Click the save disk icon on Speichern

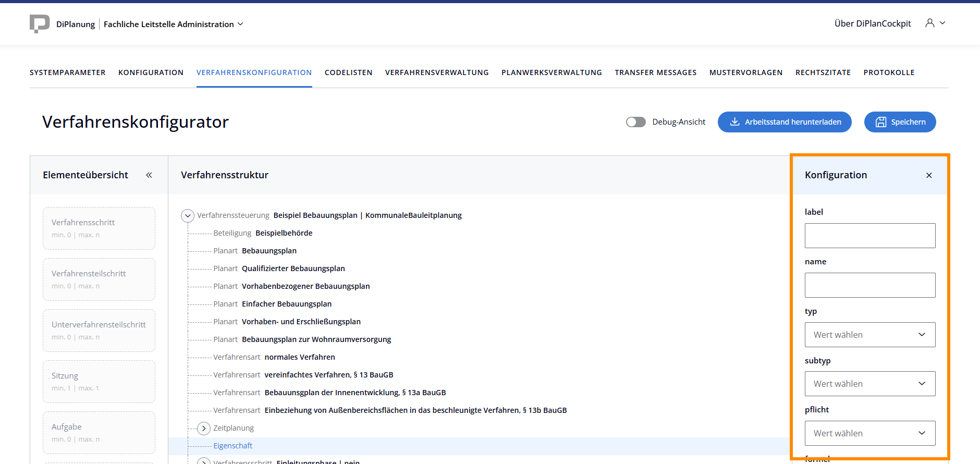coord(881,122)
